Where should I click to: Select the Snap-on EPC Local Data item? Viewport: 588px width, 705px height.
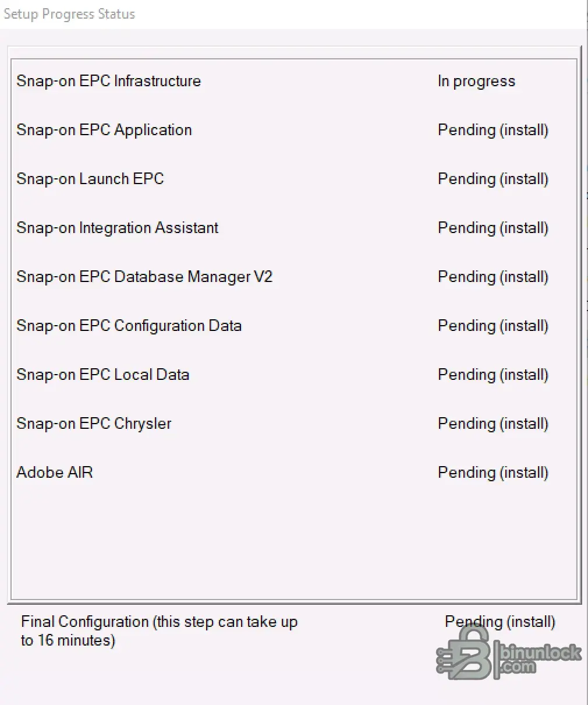pos(103,375)
